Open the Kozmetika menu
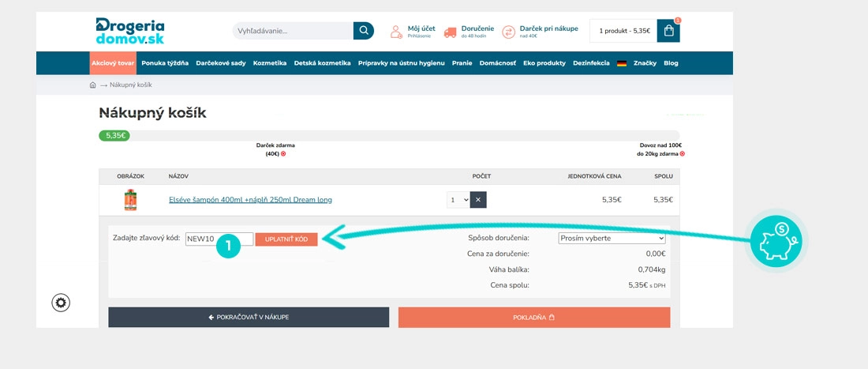The width and height of the screenshot is (868, 369). coord(270,63)
